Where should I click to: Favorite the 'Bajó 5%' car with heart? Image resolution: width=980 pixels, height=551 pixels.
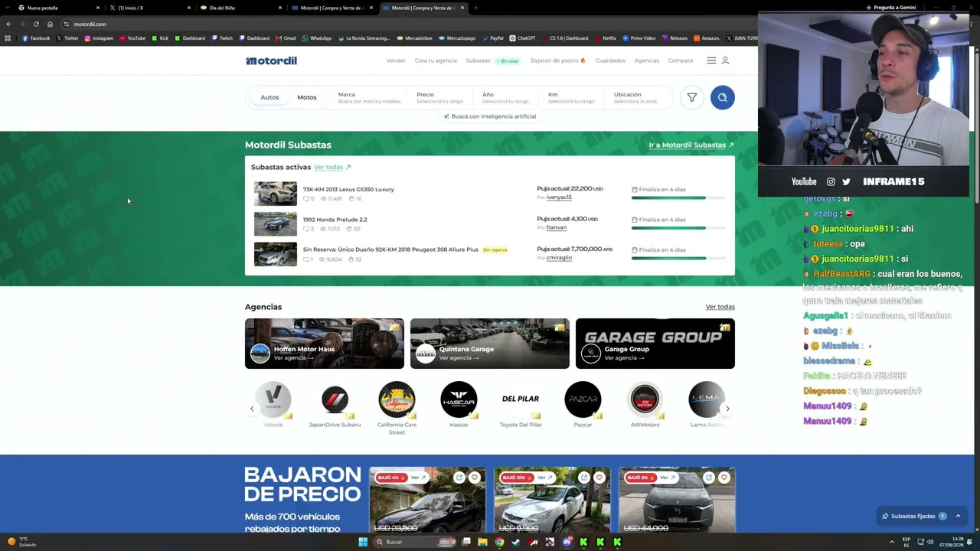pos(724,478)
